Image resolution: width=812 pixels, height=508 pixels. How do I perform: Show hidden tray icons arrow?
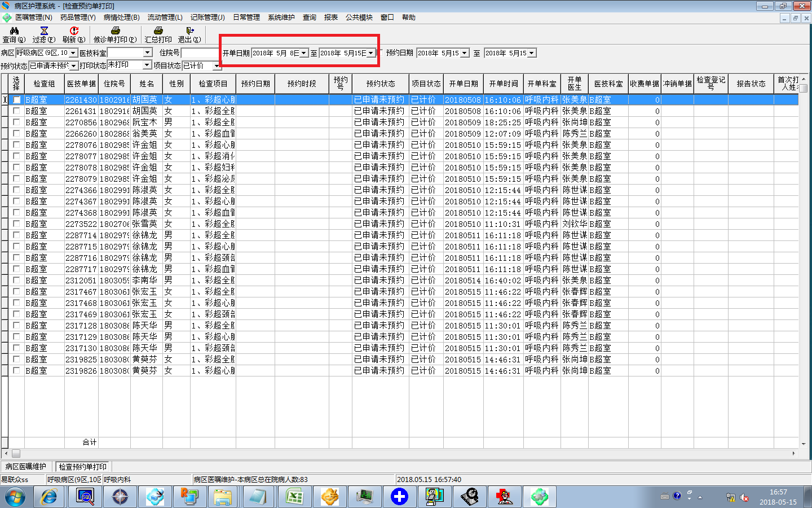700,497
